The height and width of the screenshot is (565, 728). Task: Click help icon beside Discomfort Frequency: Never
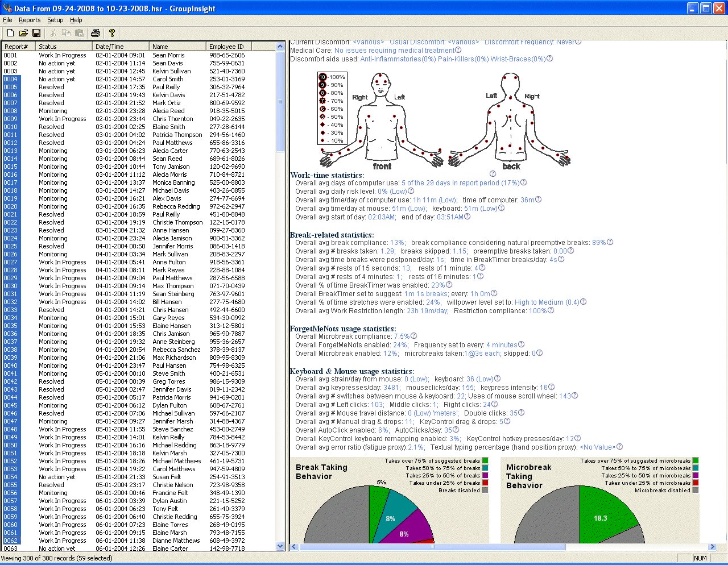(578, 42)
